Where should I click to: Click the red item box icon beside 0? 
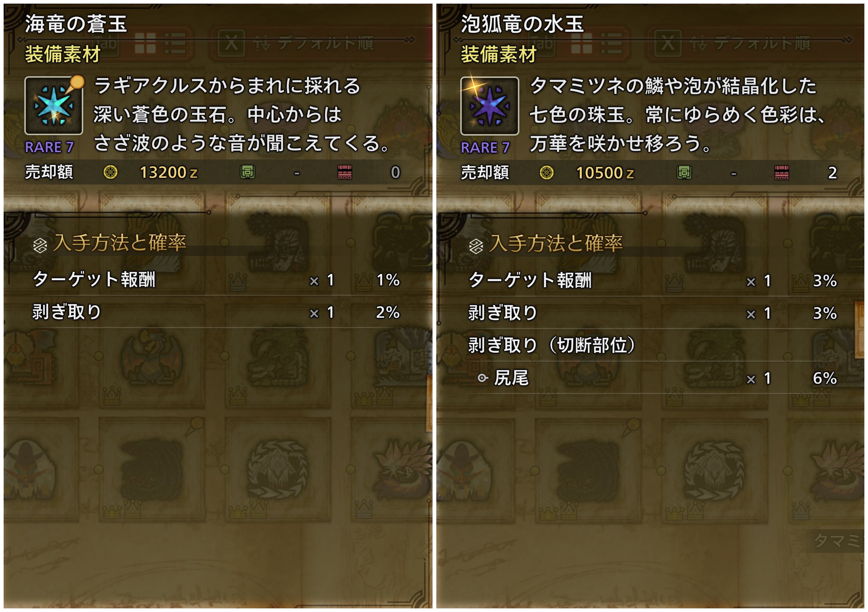344,172
